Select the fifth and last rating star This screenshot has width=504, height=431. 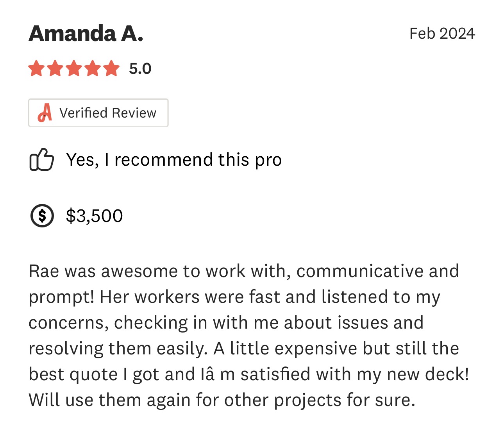click(111, 68)
